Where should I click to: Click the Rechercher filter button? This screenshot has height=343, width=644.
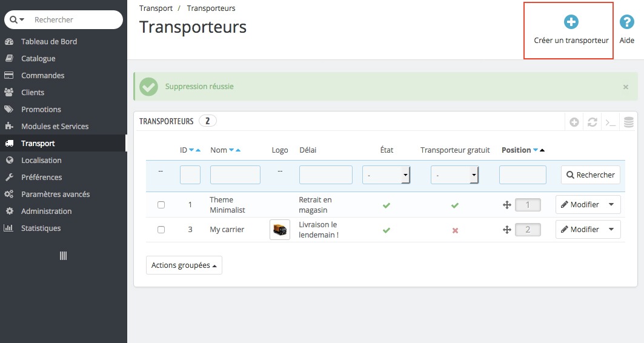tap(590, 175)
